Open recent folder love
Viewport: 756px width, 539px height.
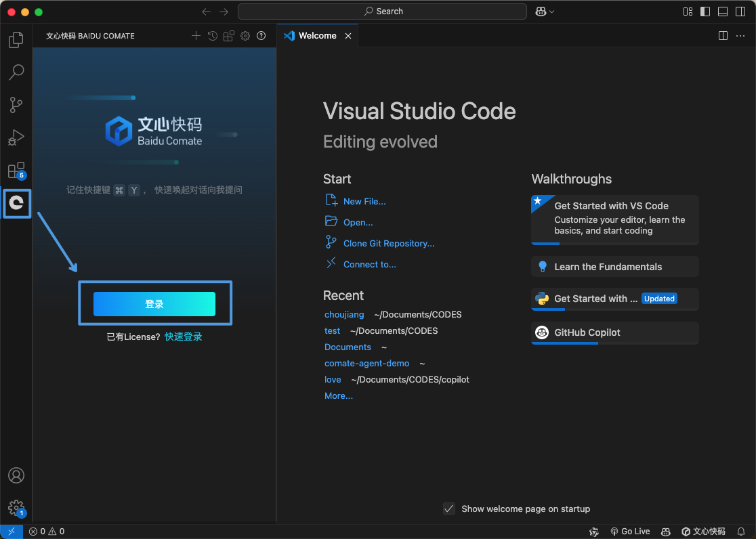pyautogui.click(x=333, y=379)
